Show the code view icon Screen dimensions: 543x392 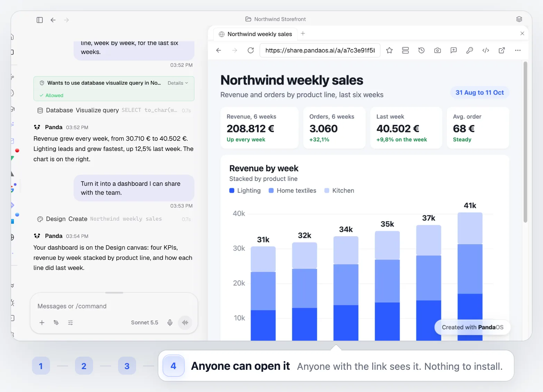[x=486, y=50]
